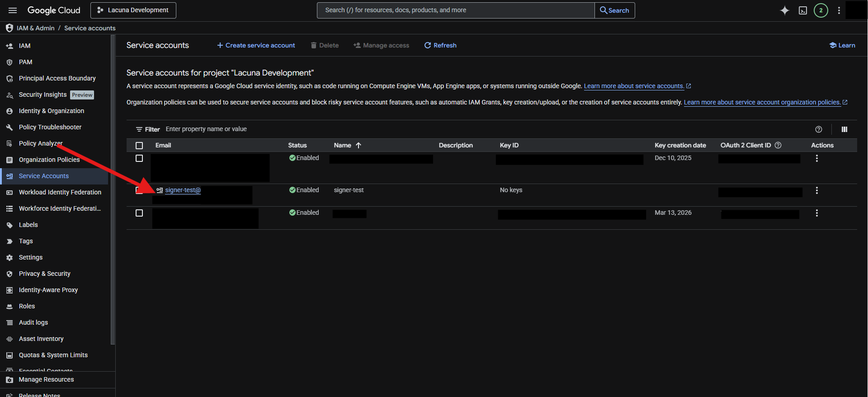Click the filter help question mark icon

[x=818, y=129]
